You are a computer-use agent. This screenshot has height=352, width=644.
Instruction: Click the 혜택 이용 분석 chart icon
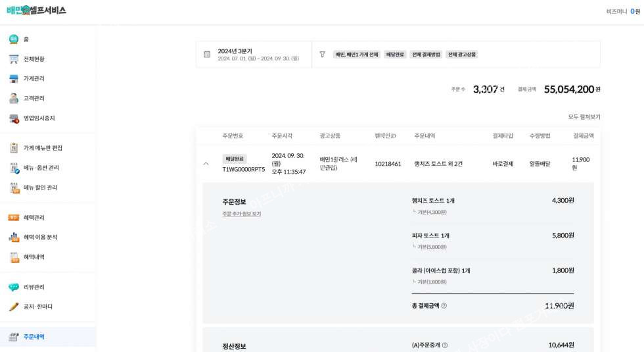pos(14,238)
